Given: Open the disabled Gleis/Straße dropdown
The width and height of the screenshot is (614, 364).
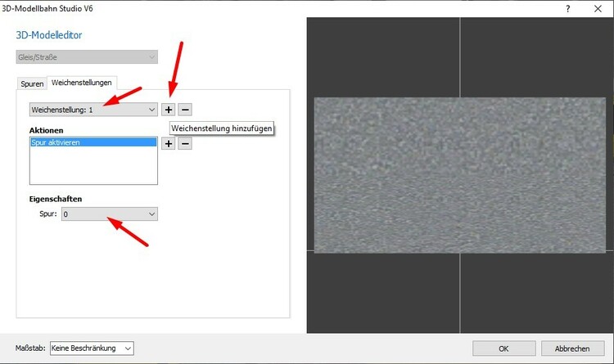Looking at the screenshot, I should [x=87, y=57].
